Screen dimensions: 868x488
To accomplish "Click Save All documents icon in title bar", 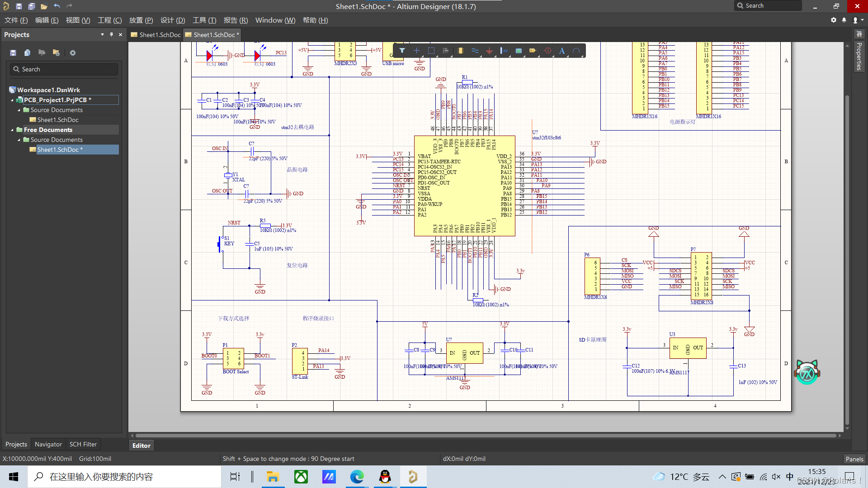I will pyautogui.click(x=31, y=6).
